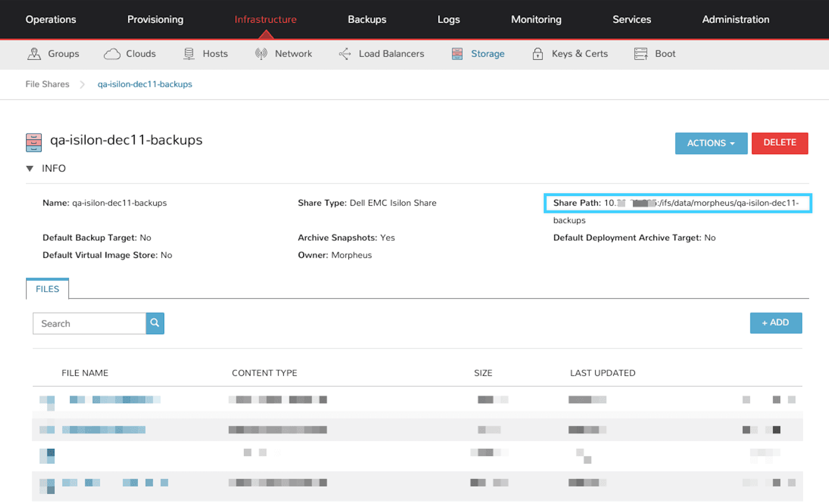Go back to File Shares breadcrumb

[48, 84]
